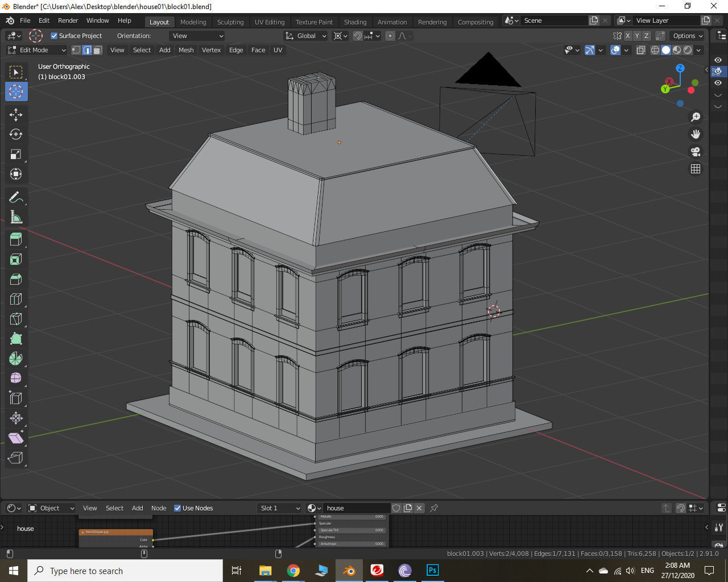Switch to vertex select mode
Viewport: 728px width, 582px height.
coord(76,50)
